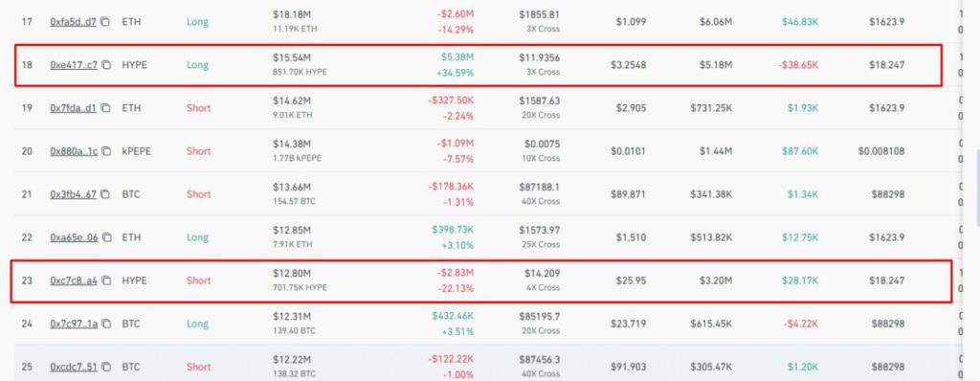Open the 0x7fda..d1 address link
980x381 pixels.
tap(73, 108)
